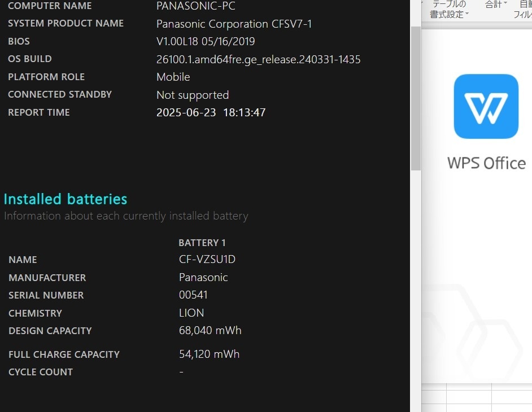Click the partially visible フィルタ ribbon button
Screen dimensions: 532x412
point(523,9)
